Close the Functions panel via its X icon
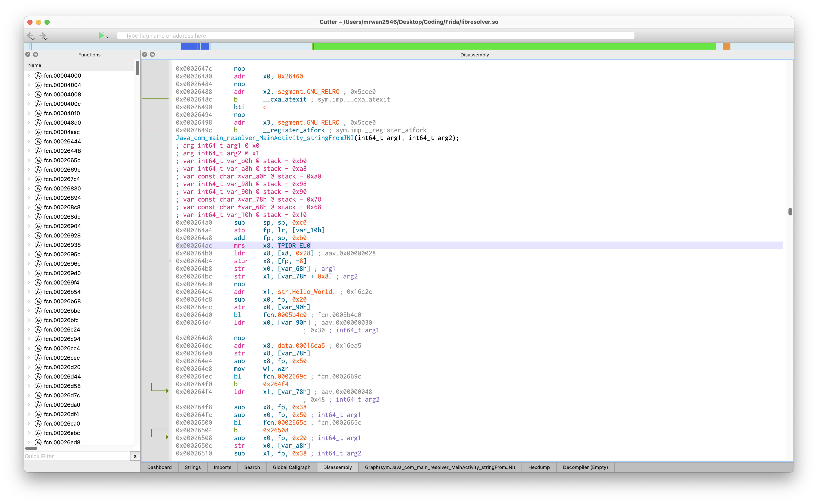 (28, 54)
